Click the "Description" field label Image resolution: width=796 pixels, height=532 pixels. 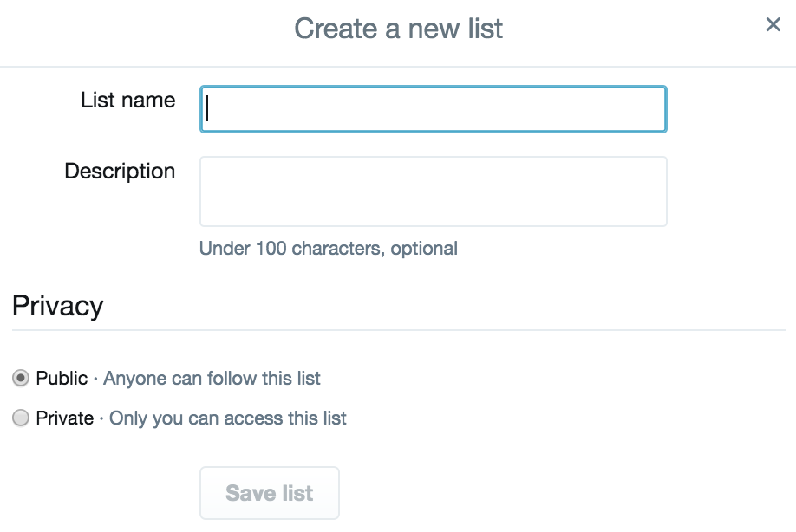click(x=120, y=172)
